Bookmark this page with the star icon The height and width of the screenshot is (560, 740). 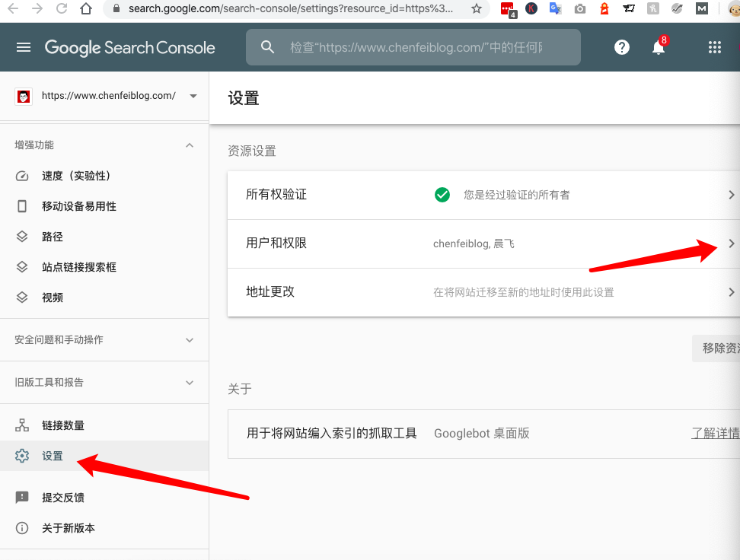[476, 8]
